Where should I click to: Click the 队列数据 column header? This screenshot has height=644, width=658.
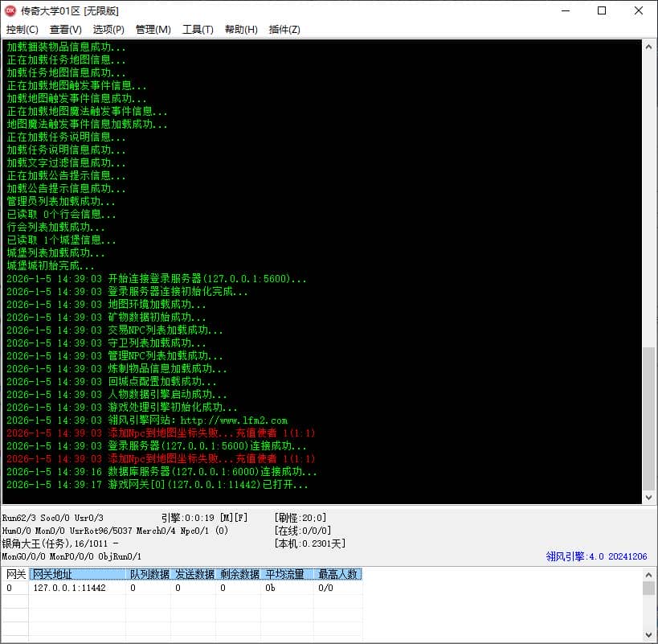coord(149,574)
